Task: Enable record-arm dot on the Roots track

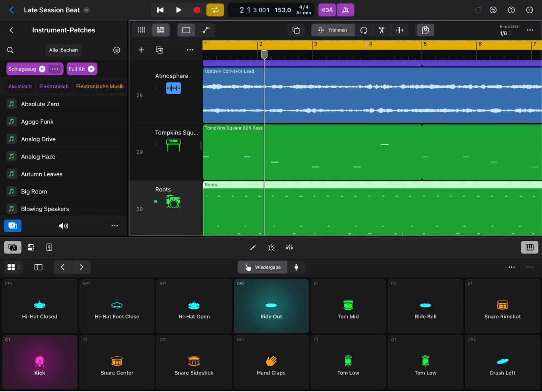Action: point(156,201)
